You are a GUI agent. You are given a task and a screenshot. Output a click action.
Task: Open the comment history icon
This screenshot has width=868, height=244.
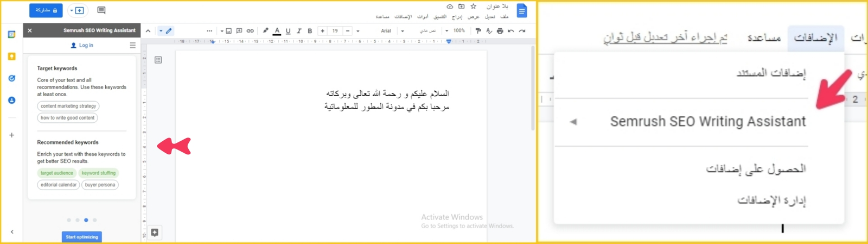101,10
